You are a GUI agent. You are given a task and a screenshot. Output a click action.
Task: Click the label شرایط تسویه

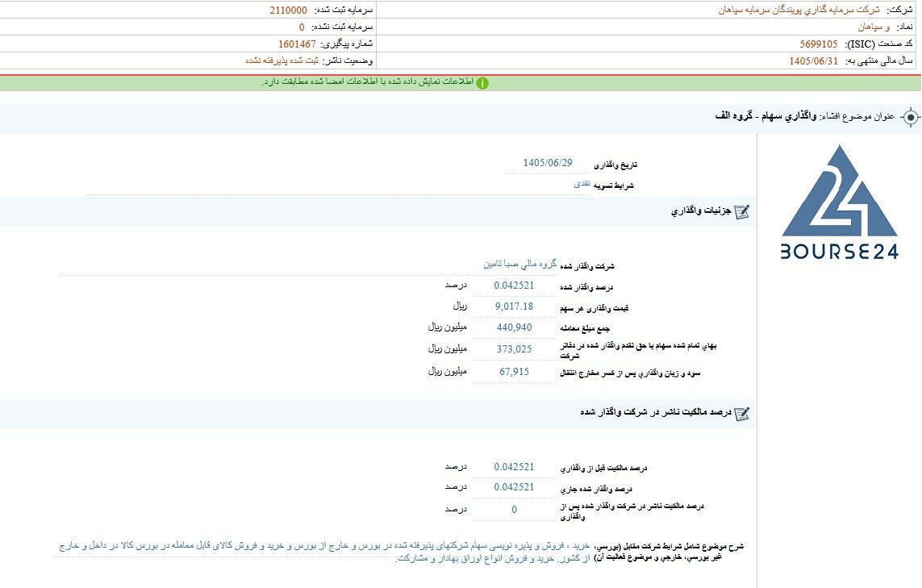(613, 186)
